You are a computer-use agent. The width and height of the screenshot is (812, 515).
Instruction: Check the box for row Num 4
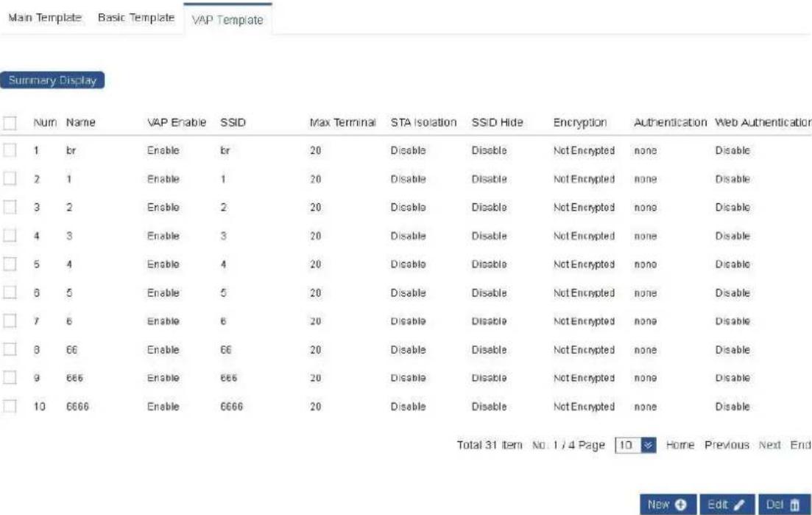10,236
